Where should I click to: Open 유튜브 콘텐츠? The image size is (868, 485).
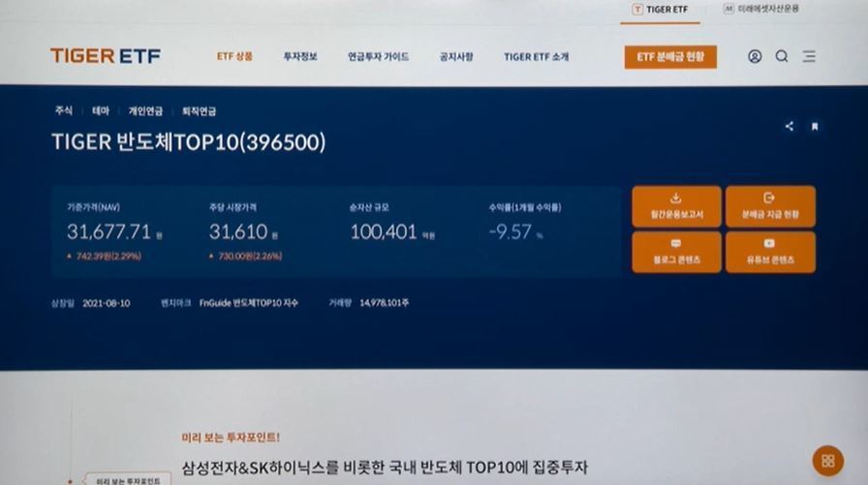(770, 252)
